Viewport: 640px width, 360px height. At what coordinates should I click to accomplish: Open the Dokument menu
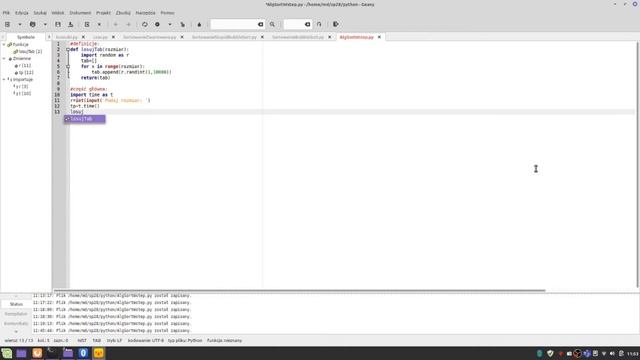[x=80, y=13]
